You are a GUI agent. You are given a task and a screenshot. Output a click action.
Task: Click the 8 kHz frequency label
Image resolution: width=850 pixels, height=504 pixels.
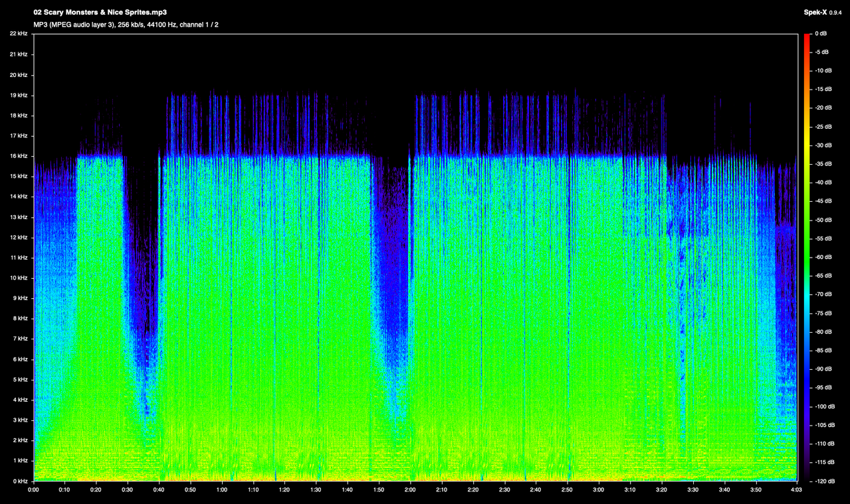click(20, 319)
